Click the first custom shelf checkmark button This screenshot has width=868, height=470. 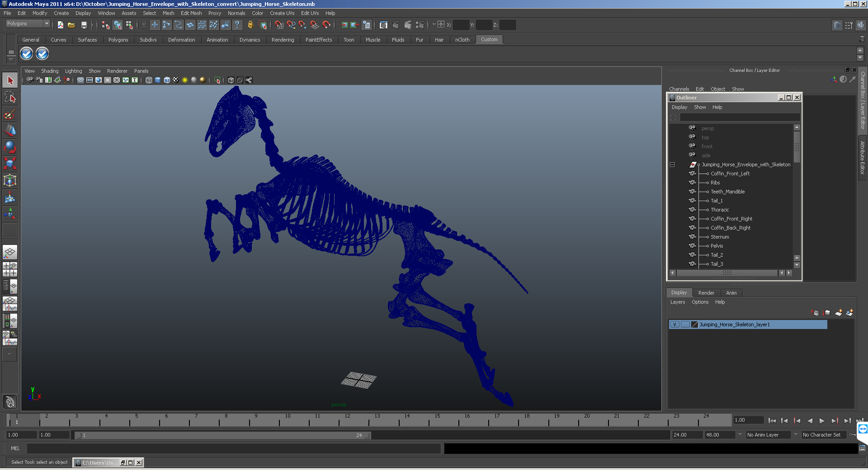coord(27,54)
